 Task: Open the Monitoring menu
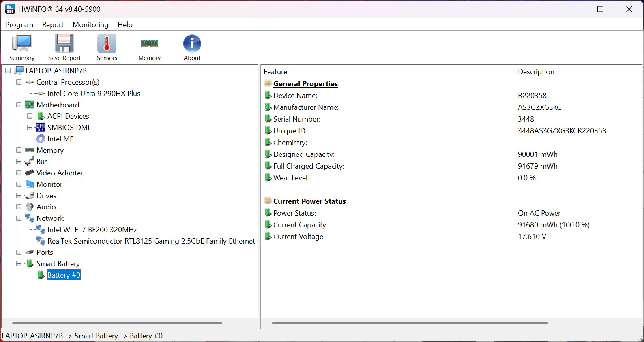(91, 25)
